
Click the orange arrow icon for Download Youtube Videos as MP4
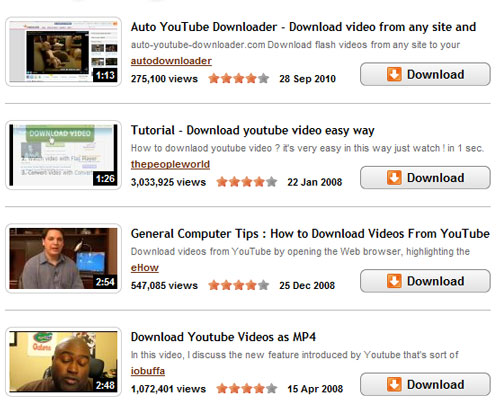(394, 384)
